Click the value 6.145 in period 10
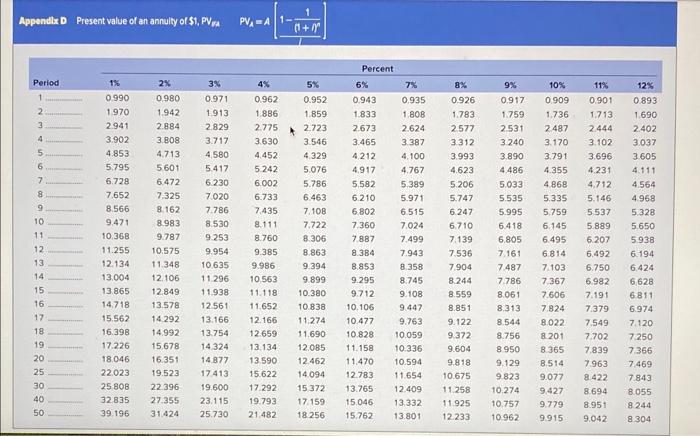Screen dimensions: 700x436 click(554, 226)
